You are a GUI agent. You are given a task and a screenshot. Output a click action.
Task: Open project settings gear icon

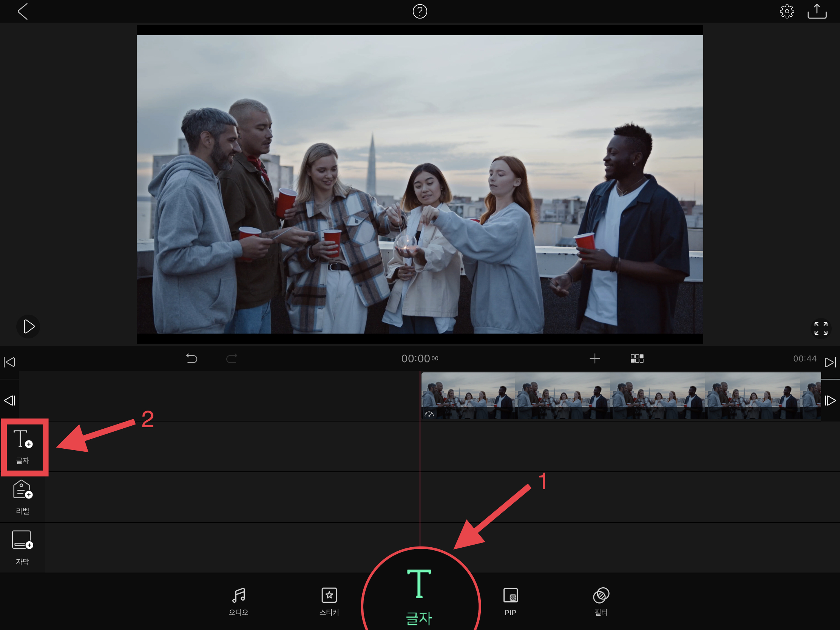786,11
